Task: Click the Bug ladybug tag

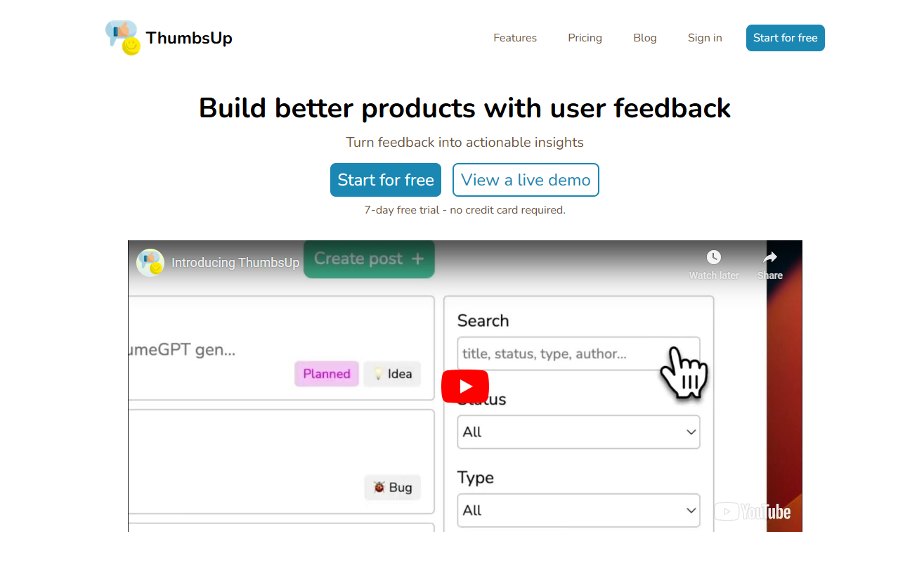Action: coord(392,487)
